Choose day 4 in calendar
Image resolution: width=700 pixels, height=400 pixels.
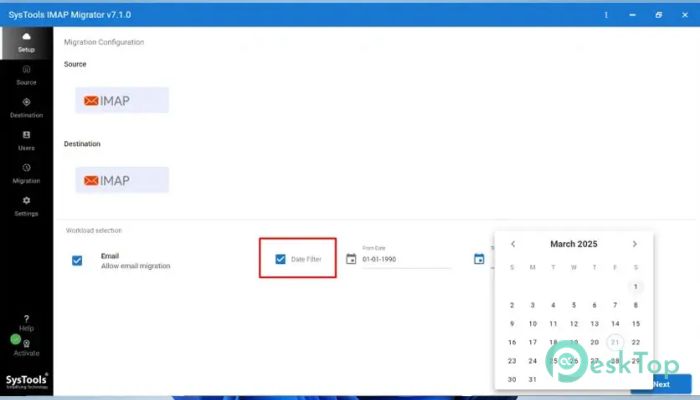click(x=553, y=305)
